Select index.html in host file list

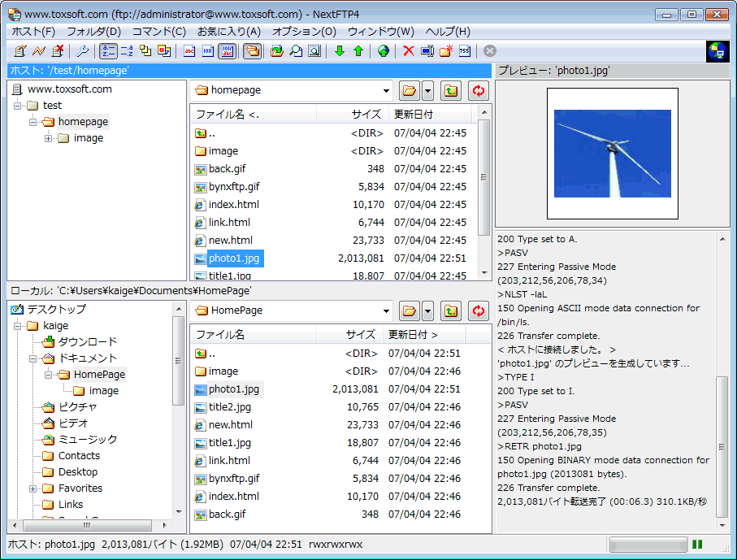233,205
